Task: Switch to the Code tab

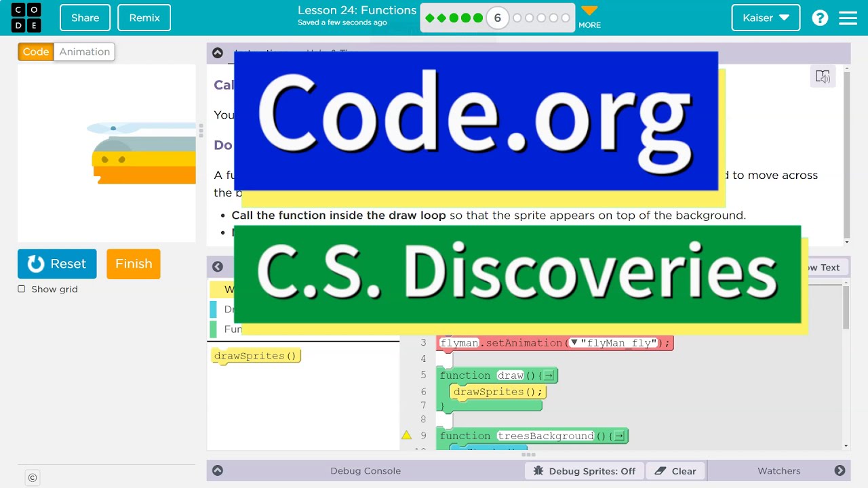Action: coord(36,52)
